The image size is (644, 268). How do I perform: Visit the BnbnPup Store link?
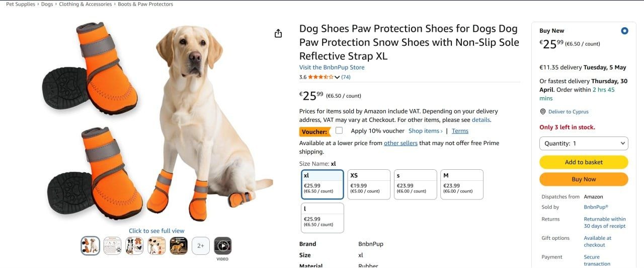tap(332, 68)
